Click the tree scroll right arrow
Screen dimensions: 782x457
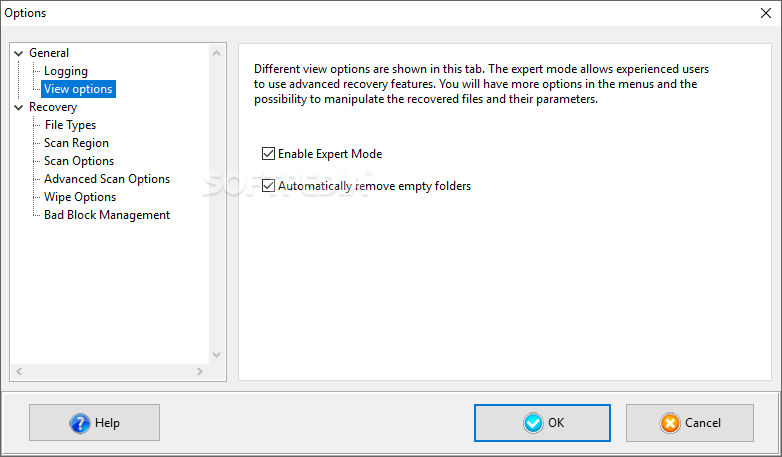(x=199, y=371)
